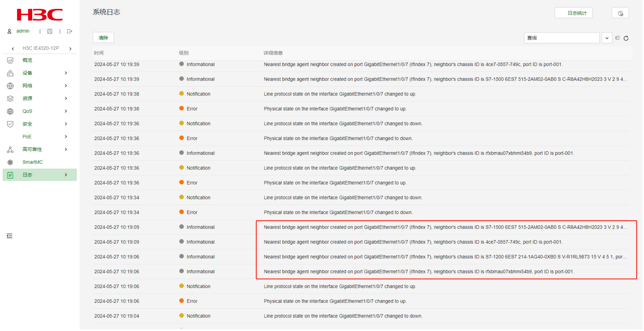
Task: Expand the 安全 menu section
Action: tap(28, 124)
